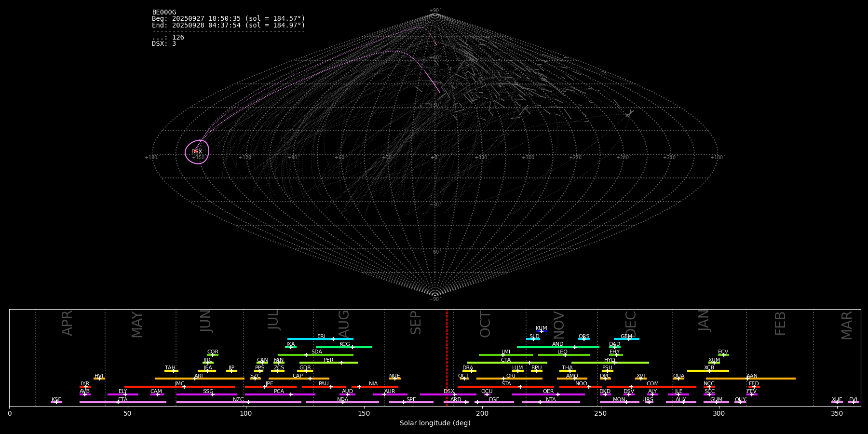Click the KCG shower label
868x434 pixels.
[x=345, y=344]
